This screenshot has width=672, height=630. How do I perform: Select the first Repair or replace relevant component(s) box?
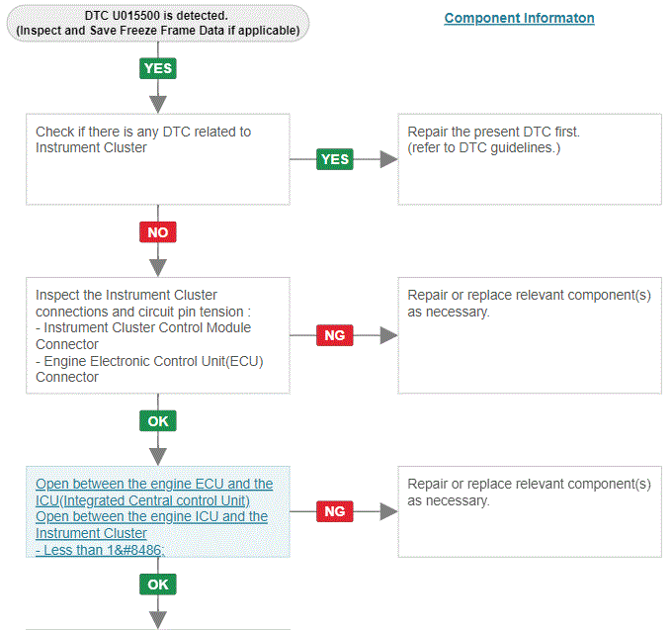coord(530,335)
